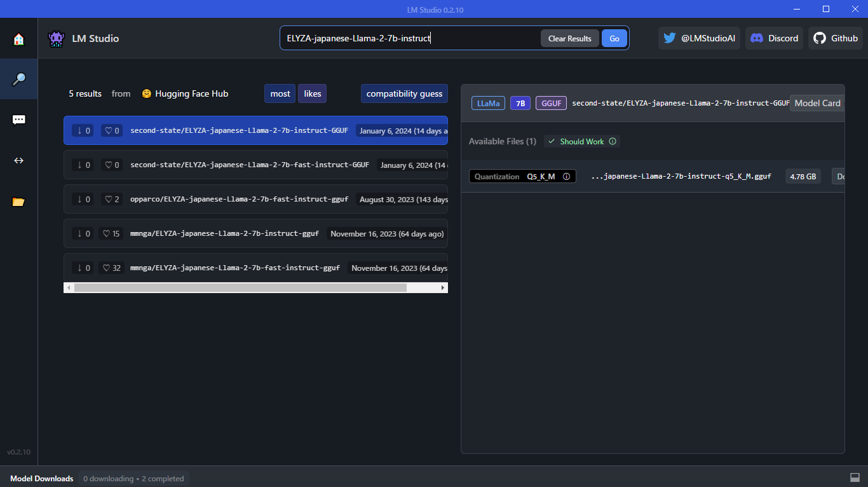
Task: Click the Clear Results button
Action: pyautogui.click(x=569, y=38)
